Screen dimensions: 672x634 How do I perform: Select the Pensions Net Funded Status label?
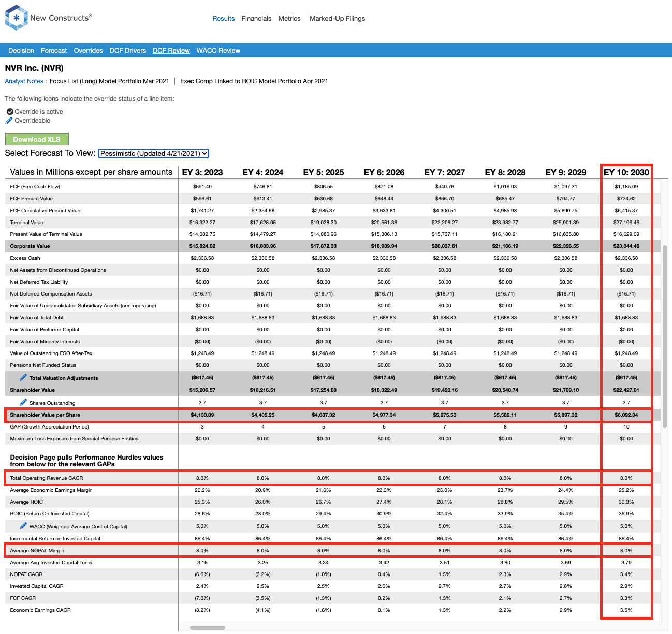(x=43, y=365)
